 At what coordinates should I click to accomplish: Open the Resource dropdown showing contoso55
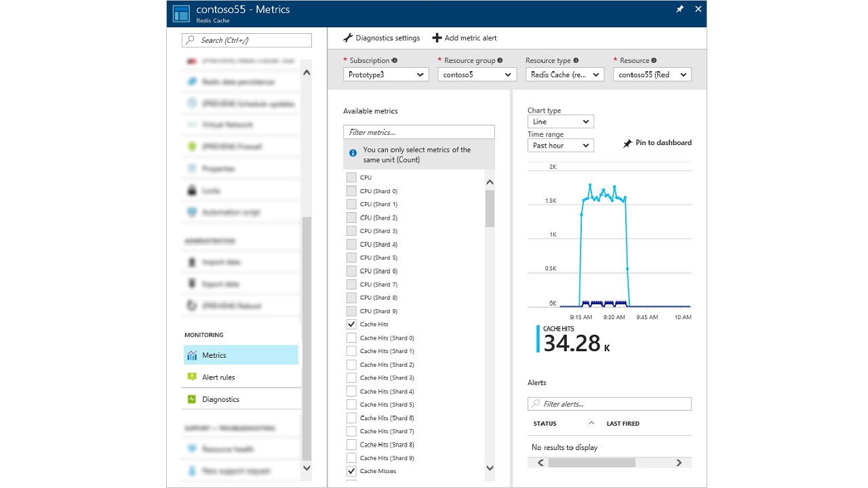(x=652, y=75)
